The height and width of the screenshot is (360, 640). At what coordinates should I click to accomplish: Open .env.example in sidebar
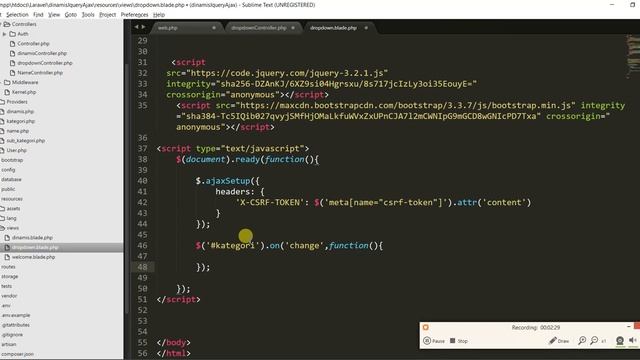[16, 316]
